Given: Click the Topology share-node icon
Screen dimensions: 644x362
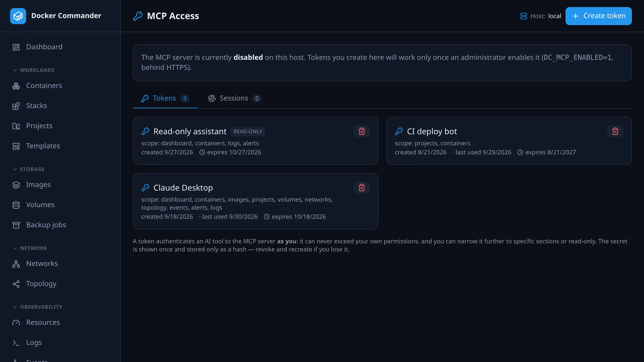Looking at the screenshot, I should (x=16, y=284).
